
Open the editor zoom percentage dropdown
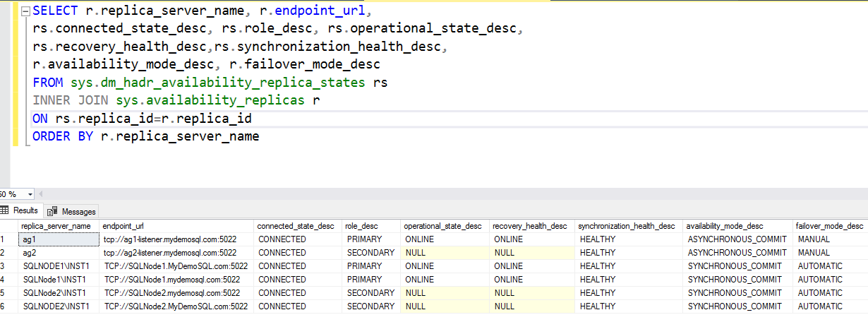pyautogui.click(x=30, y=194)
